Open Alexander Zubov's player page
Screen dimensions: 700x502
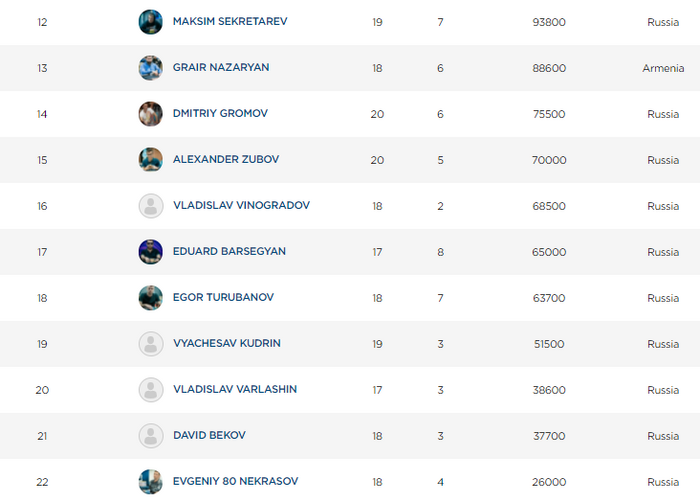pyautogui.click(x=225, y=159)
